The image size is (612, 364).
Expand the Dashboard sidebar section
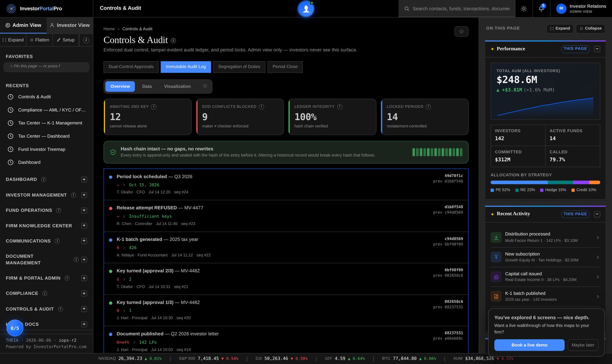coord(84,179)
